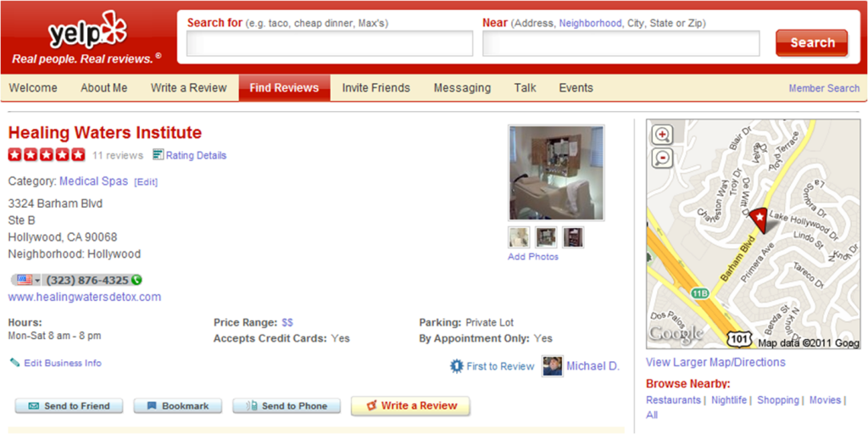Open the large business photo thumbnail

(556, 173)
